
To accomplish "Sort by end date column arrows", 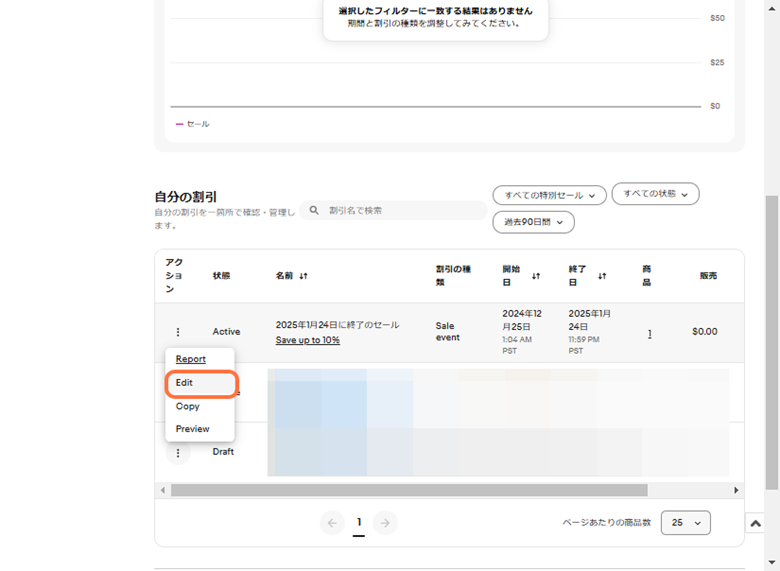I will pos(602,275).
